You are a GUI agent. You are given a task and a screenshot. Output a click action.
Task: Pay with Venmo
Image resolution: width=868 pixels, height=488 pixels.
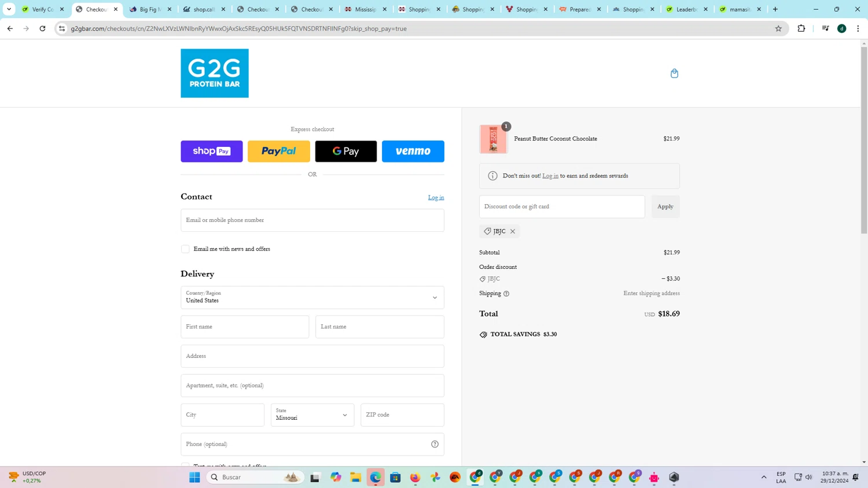coord(413,151)
